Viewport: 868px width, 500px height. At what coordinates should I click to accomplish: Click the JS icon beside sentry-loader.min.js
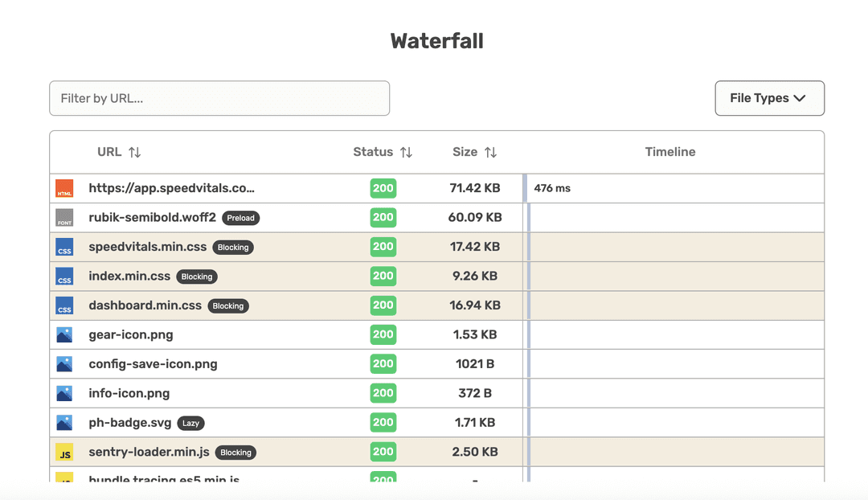pos(64,453)
